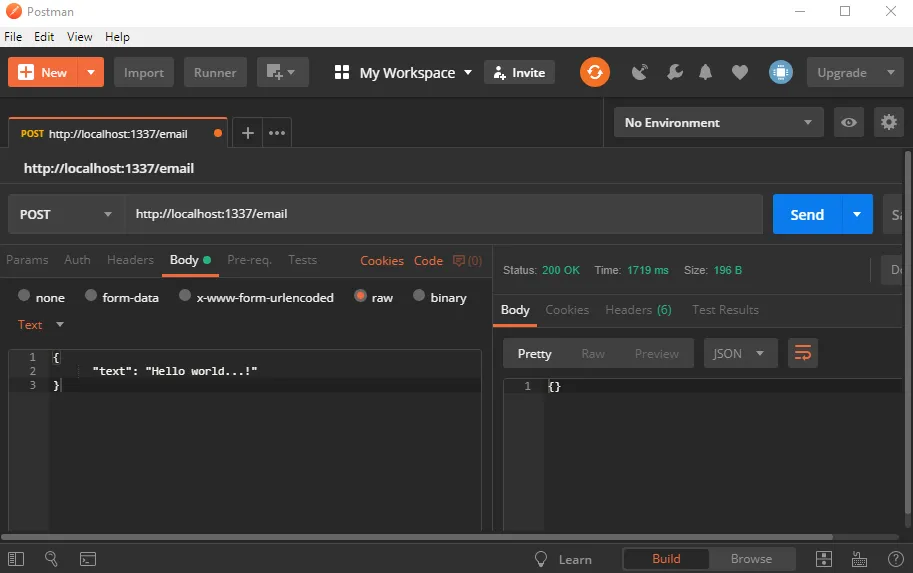Show the Preview response view
Image resolution: width=913 pixels, height=573 pixels.
tap(657, 353)
